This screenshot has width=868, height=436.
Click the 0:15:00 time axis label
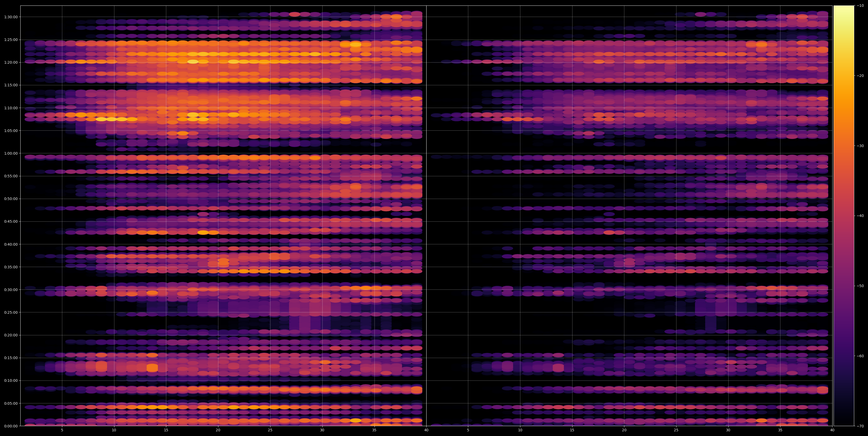pyautogui.click(x=11, y=358)
